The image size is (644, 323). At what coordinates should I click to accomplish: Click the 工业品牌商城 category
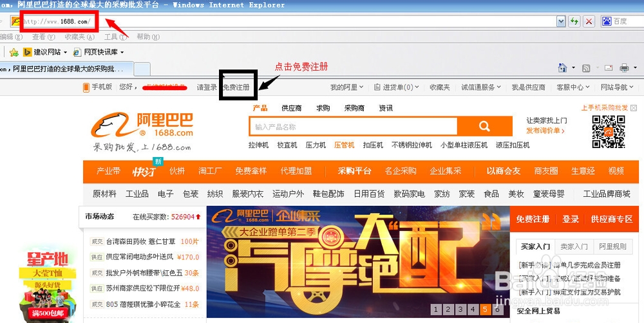(x=607, y=194)
